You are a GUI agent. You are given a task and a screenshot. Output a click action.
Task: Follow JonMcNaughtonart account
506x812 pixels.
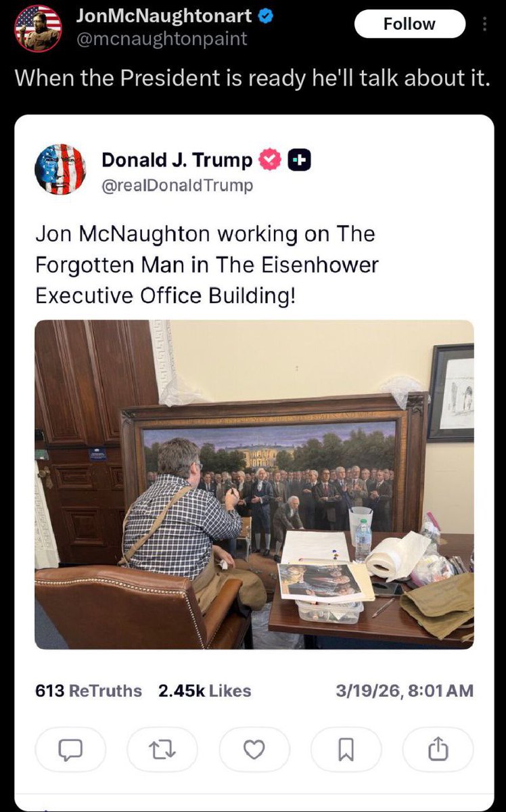(410, 24)
